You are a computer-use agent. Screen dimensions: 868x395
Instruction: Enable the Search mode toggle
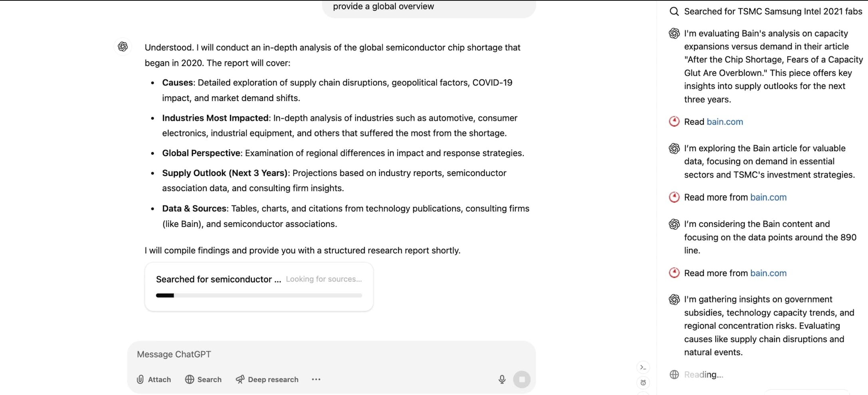pyautogui.click(x=203, y=379)
